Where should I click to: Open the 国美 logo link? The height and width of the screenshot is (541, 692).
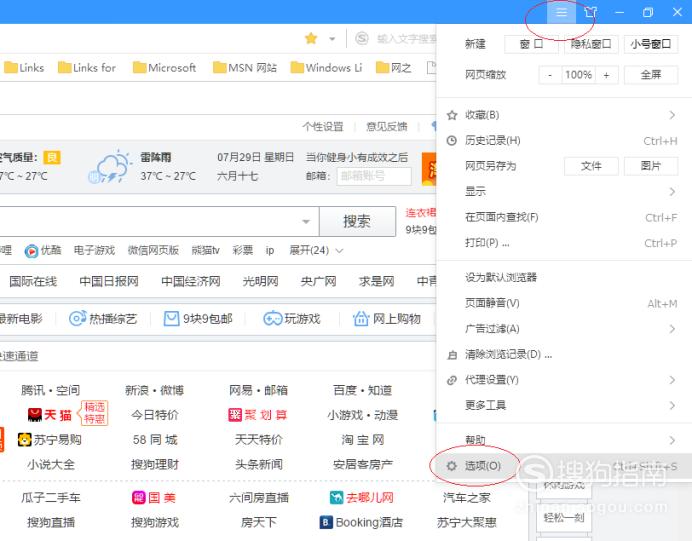[154, 498]
